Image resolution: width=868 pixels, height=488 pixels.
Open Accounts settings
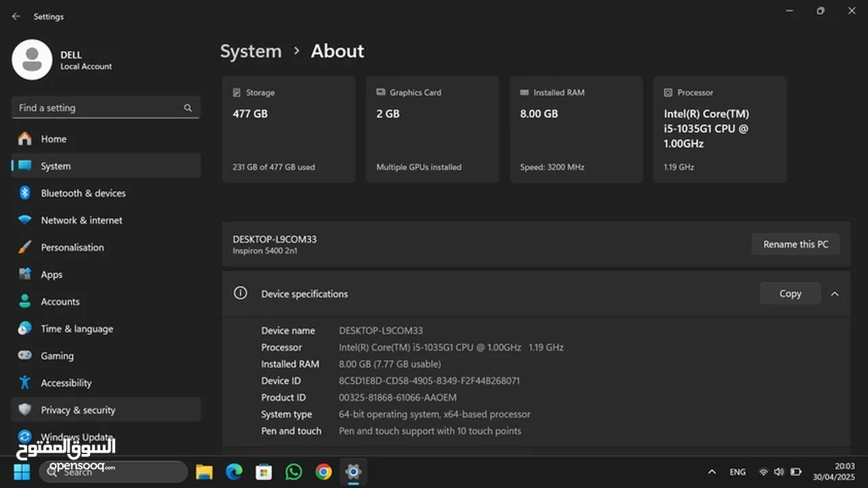pos(106,302)
